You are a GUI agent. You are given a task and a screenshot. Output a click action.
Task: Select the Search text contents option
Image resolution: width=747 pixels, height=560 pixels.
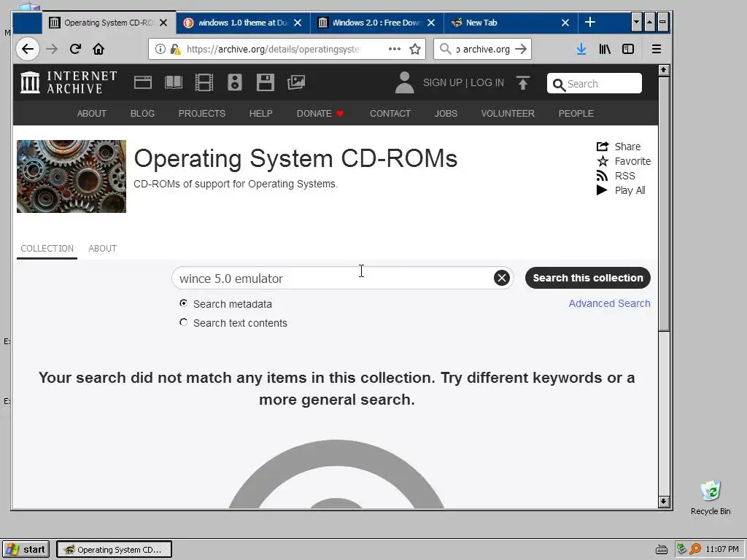[x=183, y=322]
